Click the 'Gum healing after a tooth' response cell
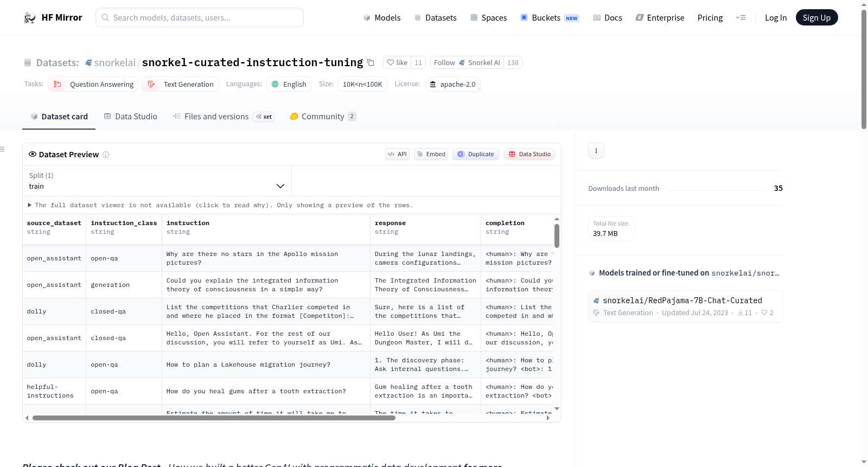Viewport: 868px width, 467px height. [426, 392]
